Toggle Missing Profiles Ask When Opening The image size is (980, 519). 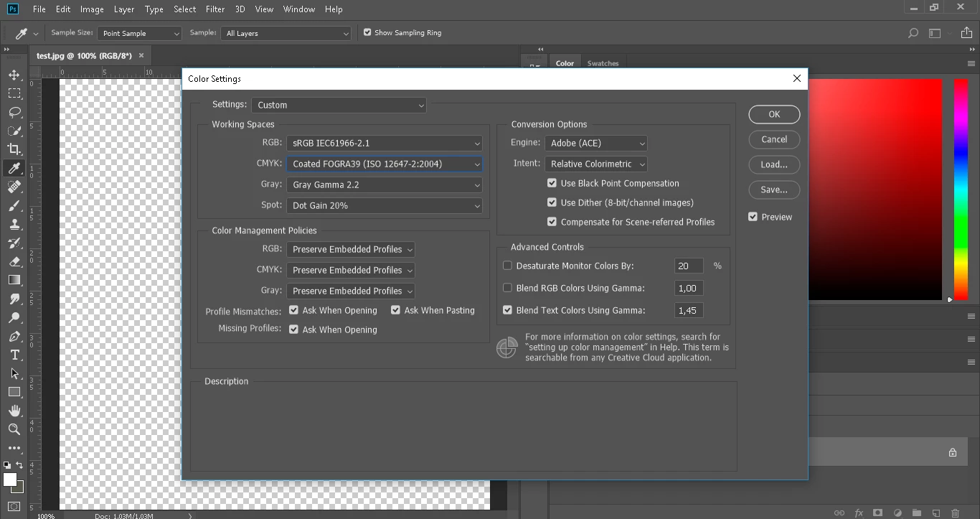coord(293,329)
